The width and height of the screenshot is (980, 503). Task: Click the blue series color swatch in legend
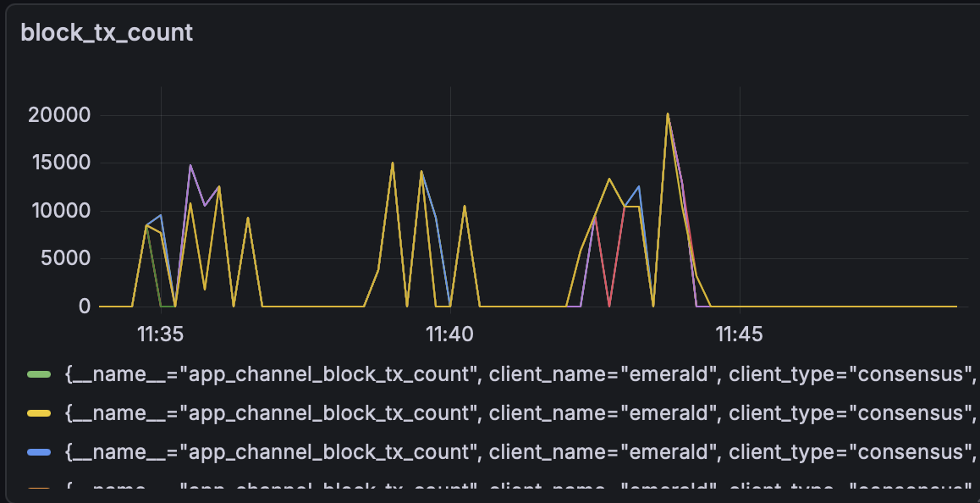click(x=39, y=452)
